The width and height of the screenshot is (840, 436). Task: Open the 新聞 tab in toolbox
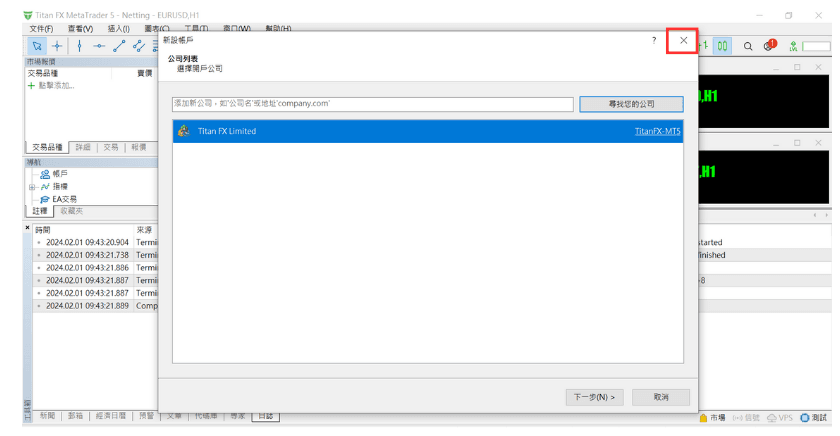pos(47,416)
